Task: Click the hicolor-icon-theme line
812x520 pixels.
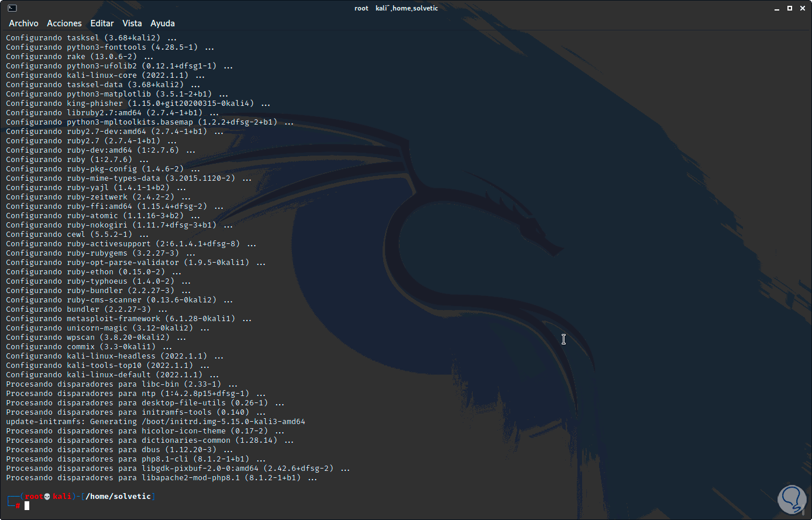Action: [145, 431]
